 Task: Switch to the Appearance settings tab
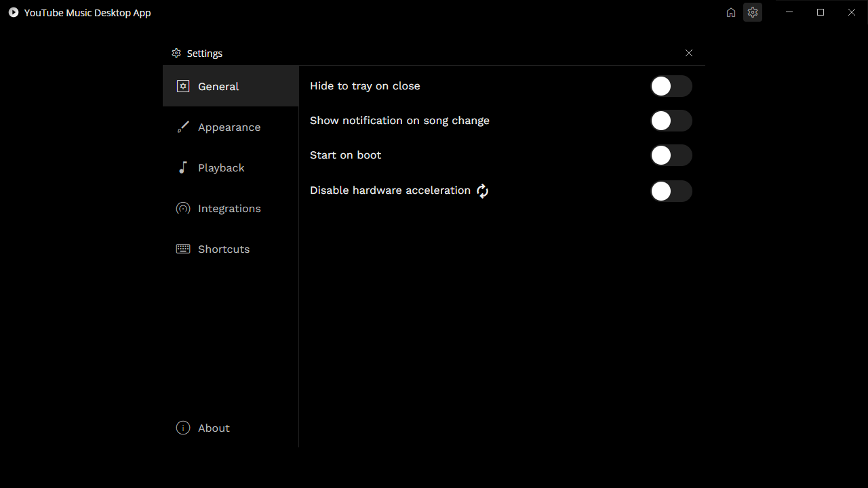[229, 127]
